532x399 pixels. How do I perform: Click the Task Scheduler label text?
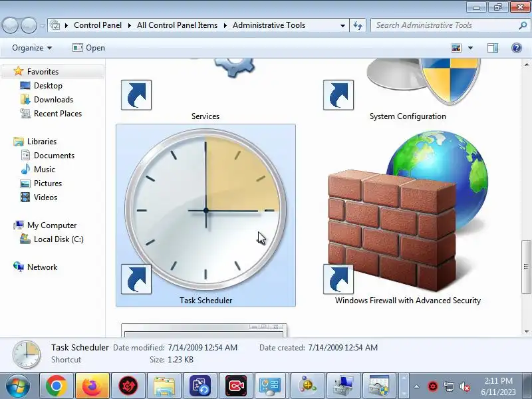click(x=205, y=301)
